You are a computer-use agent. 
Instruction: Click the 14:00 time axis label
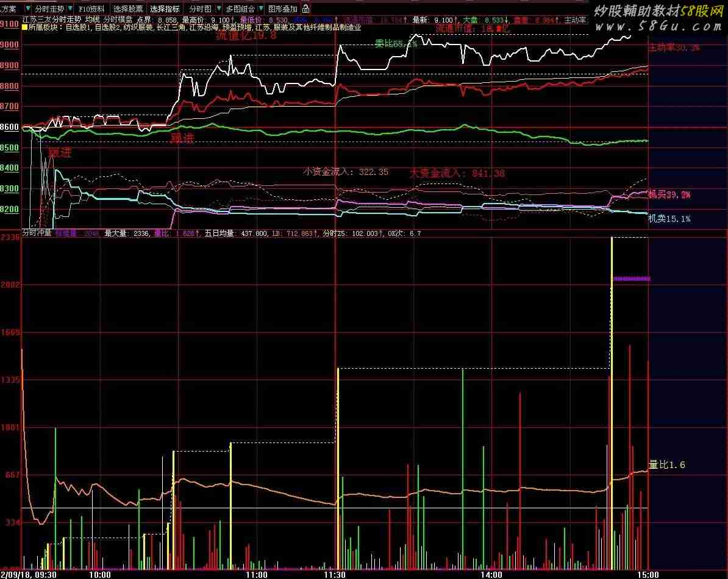coord(491,575)
